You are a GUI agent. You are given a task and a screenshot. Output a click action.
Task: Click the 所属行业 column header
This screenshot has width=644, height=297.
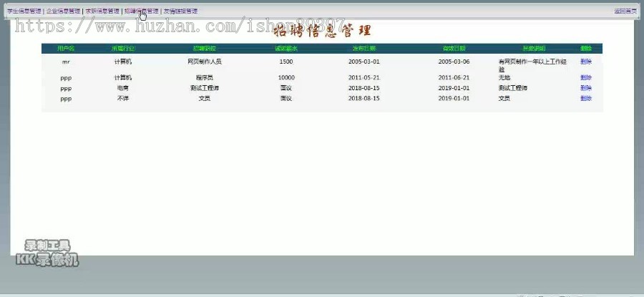point(123,49)
